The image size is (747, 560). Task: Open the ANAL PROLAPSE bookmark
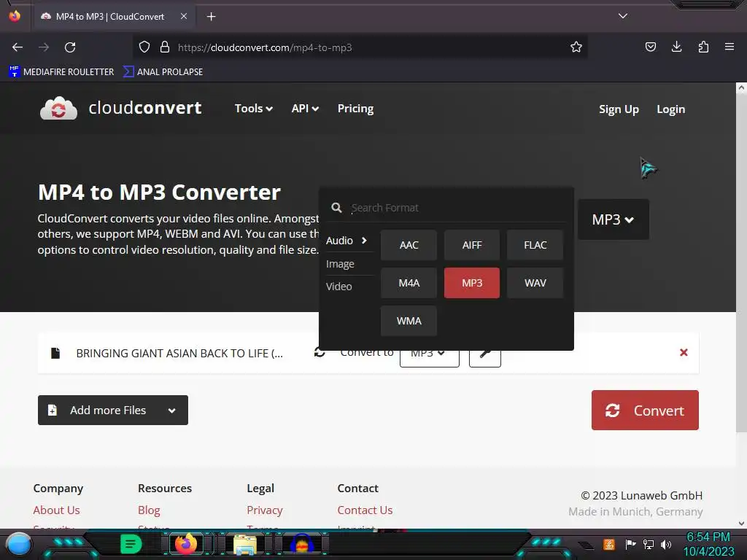click(163, 72)
